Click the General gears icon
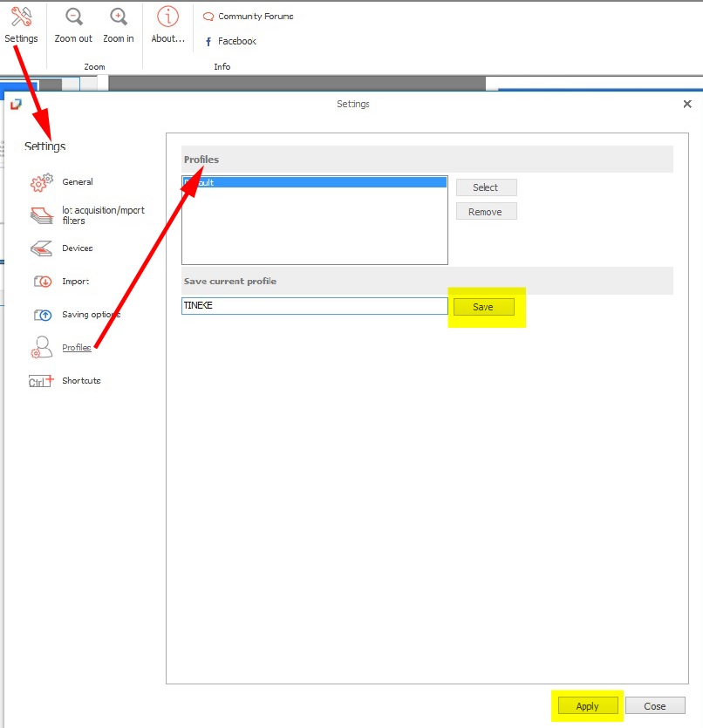Viewport: 703px width, 728px height. [x=41, y=182]
